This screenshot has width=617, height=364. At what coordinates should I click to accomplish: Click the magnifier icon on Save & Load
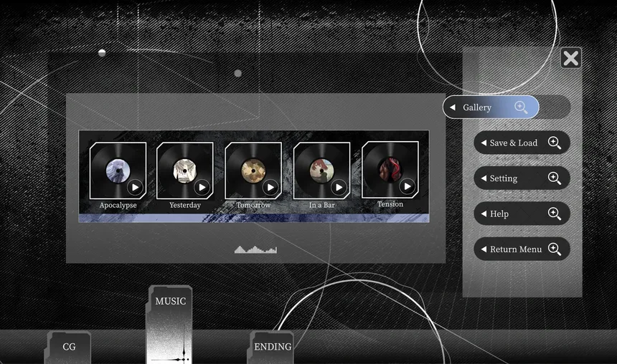pyautogui.click(x=555, y=143)
